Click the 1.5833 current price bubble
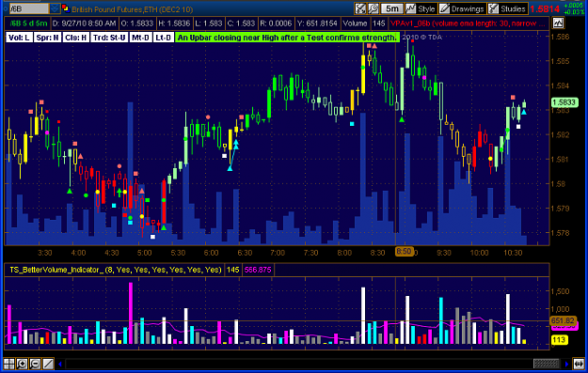Viewport: 588px width, 373px height. point(564,102)
